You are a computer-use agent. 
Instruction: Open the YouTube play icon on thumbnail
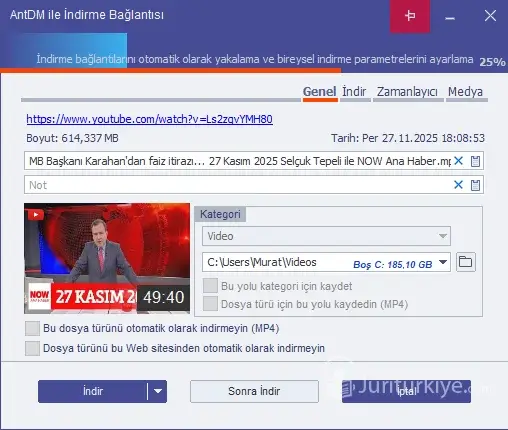[x=36, y=215]
